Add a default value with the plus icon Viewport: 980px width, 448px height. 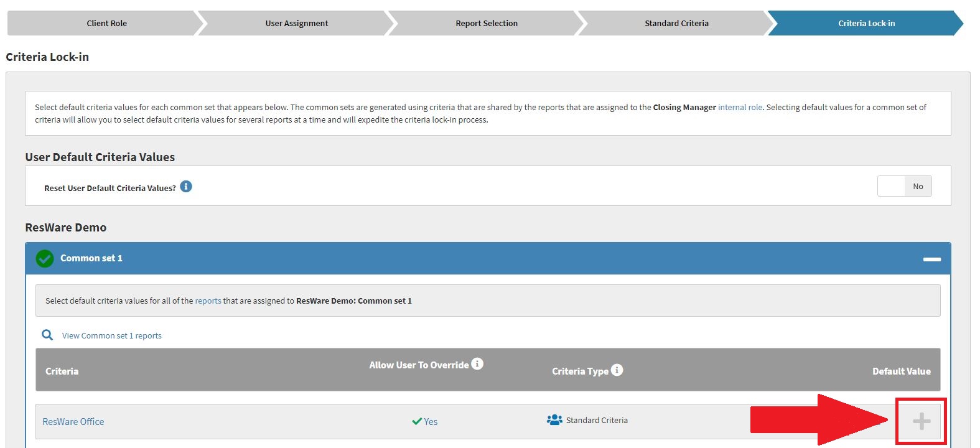click(921, 421)
